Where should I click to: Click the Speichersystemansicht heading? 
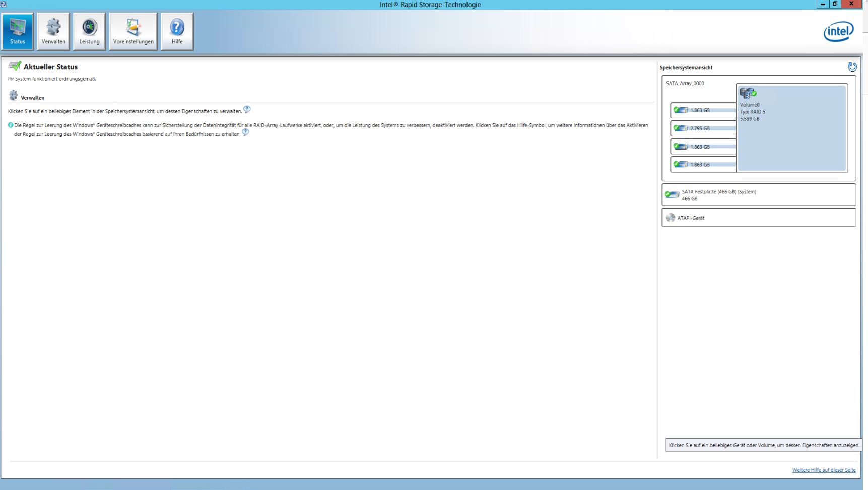(x=686, y=68)
